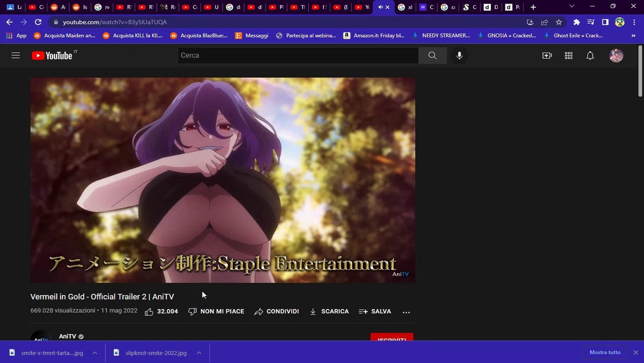
Task: Start voice search with the microphone
Action: pos(459,55)
